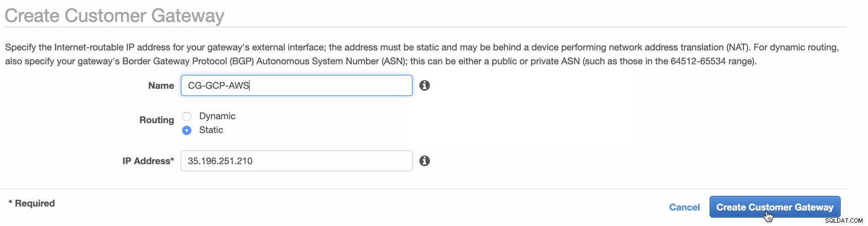Click the SQLDAT.COM watermark text

point(844,220)
